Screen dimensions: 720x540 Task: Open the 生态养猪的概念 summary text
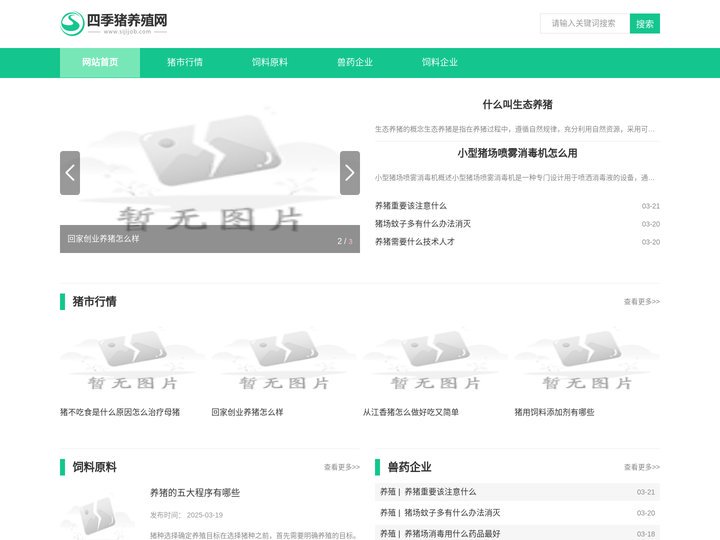(515, 129)
